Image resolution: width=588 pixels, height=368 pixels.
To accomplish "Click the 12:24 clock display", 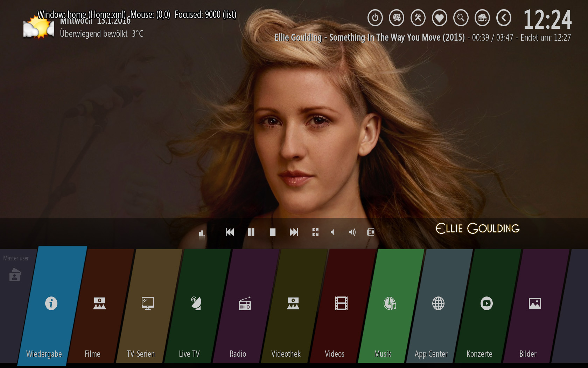I will (547, 19).
